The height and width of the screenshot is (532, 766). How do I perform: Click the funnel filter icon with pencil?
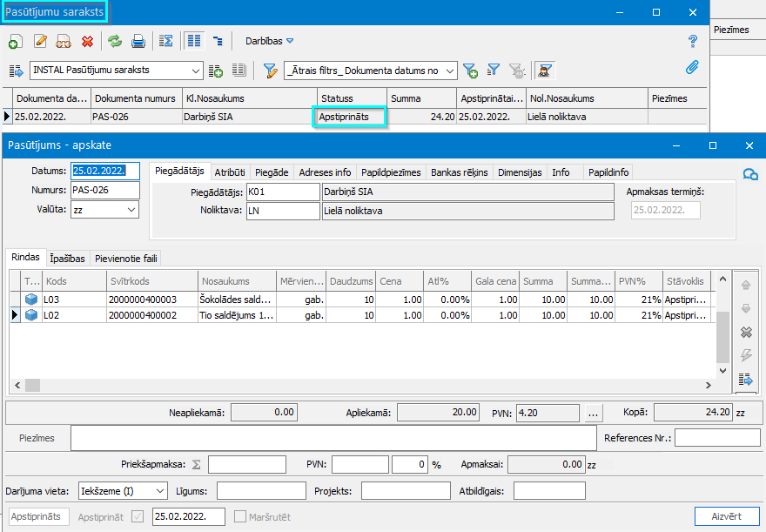pyautogui.click(x=270, y=71)
